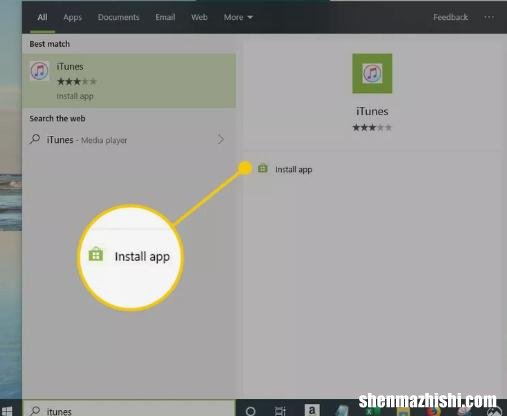This screenshot has height=416, width=507.
Task: Click the taskbar search box containing itunes
Action: [129, 408]
